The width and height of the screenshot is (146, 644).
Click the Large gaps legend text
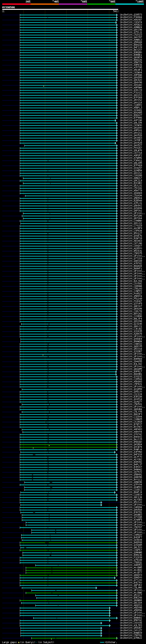(28, 642)
